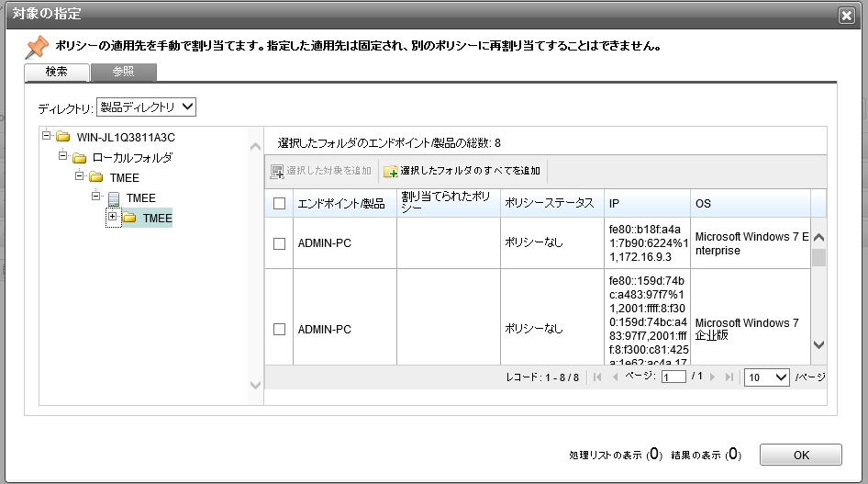
Task: Check the first ADMIN-PC row checkbox
Action: (280, 243)
